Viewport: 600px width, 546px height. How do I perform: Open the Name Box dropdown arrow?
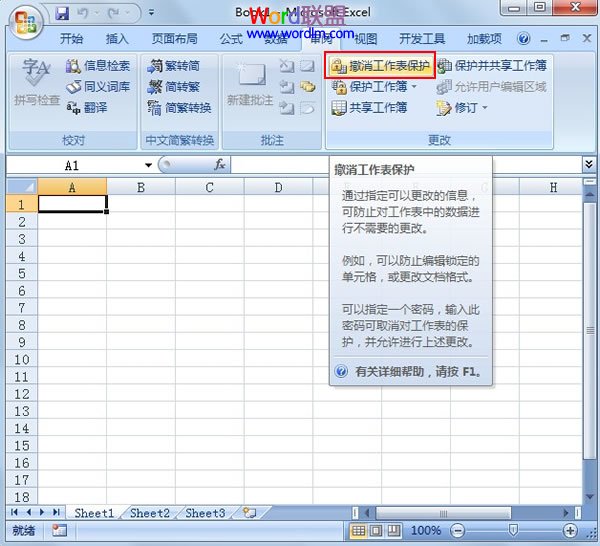tap(148, 165)
